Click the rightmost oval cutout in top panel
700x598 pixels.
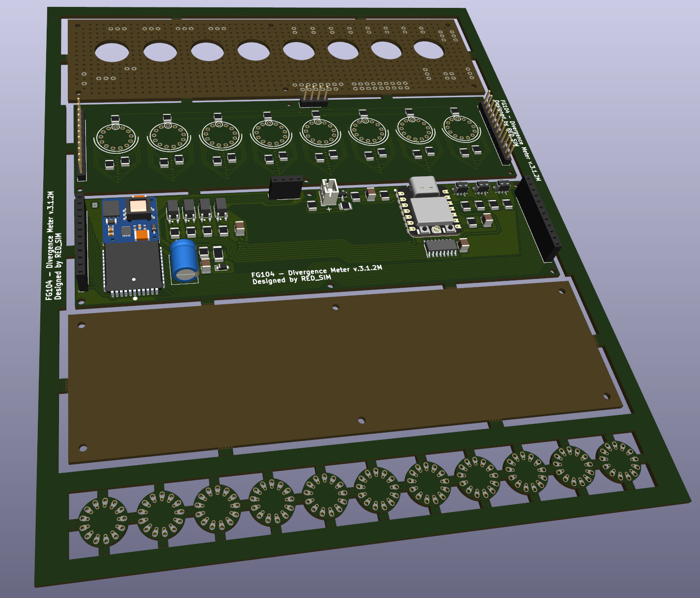[429, 50]
